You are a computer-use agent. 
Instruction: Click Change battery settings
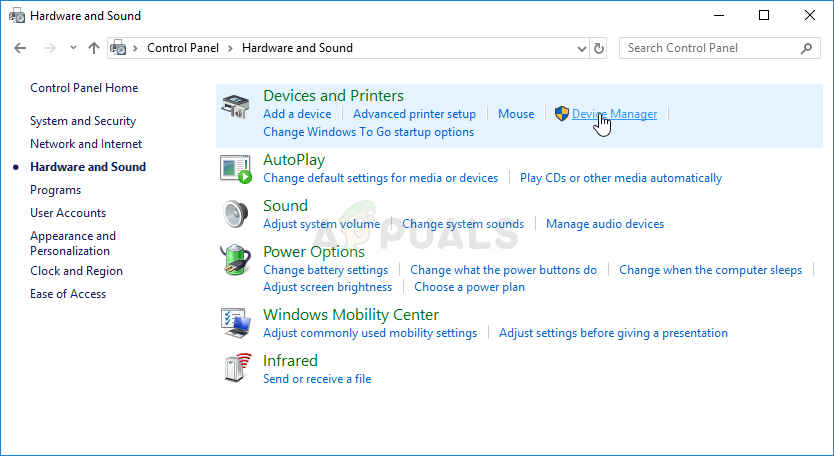coord(326,270)
